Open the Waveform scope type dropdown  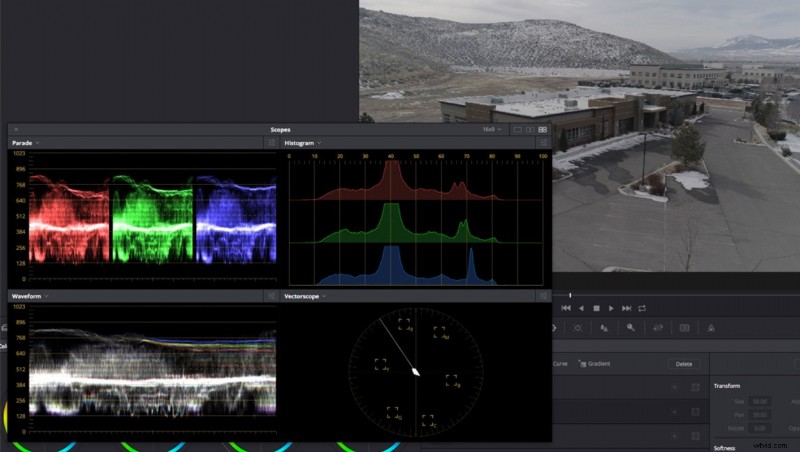(30, 296)
